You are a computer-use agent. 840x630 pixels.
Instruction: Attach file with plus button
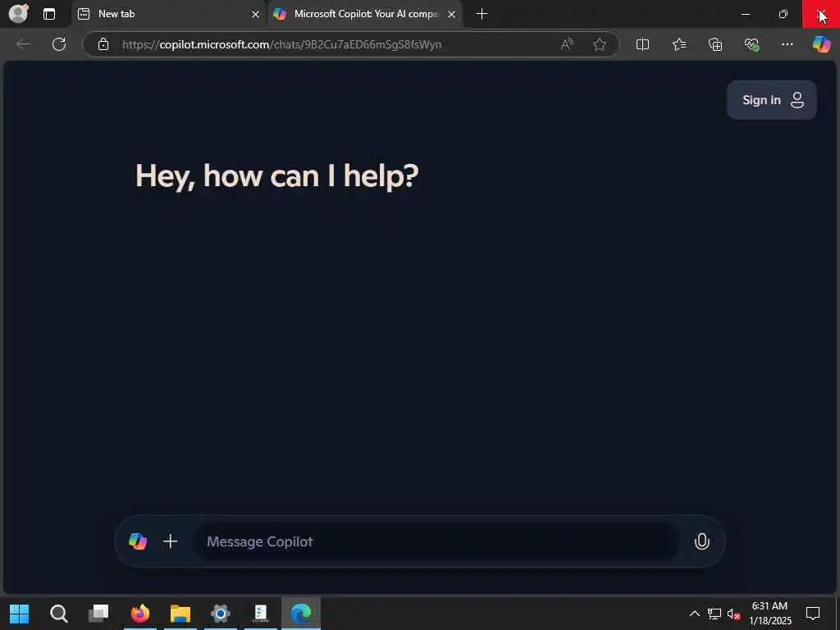tap(171, 541)
